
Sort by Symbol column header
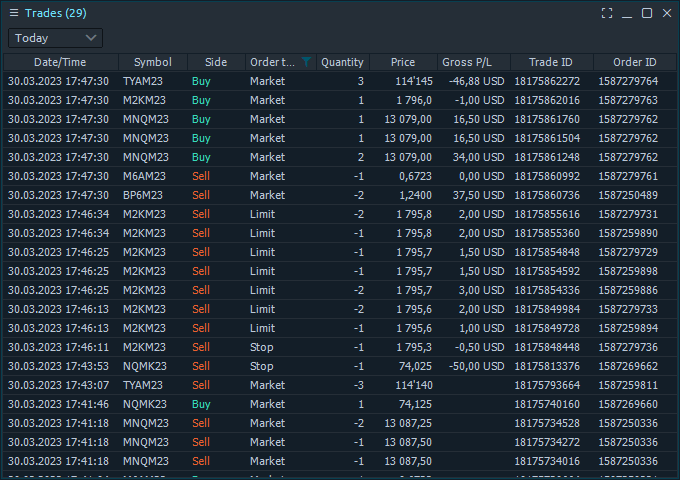click(152, 62)
